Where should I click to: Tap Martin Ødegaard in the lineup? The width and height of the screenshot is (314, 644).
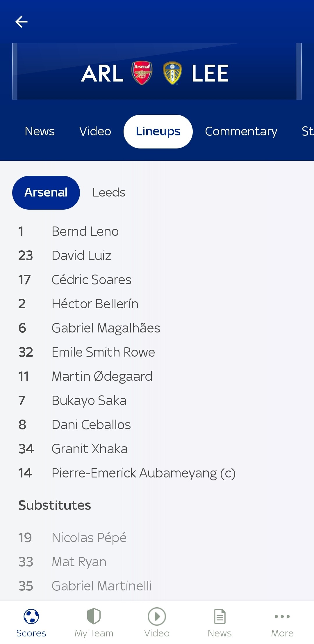point(102,376)
